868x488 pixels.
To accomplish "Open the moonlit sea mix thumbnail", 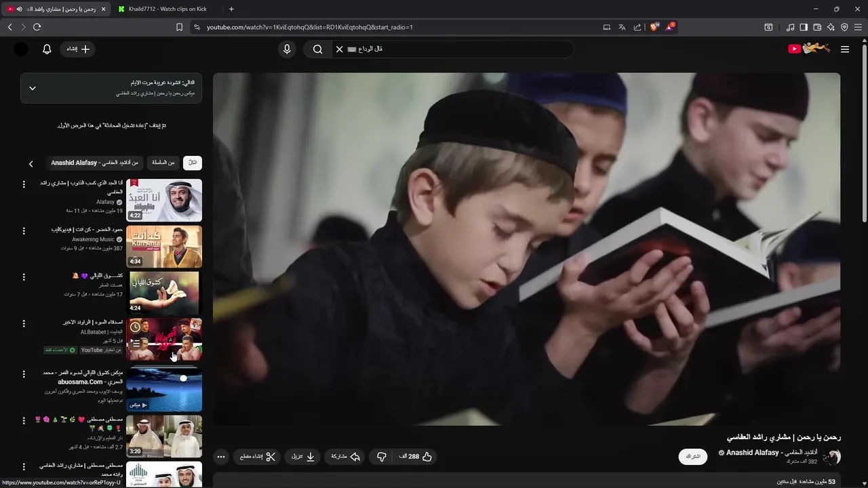I will coord(164,389).
